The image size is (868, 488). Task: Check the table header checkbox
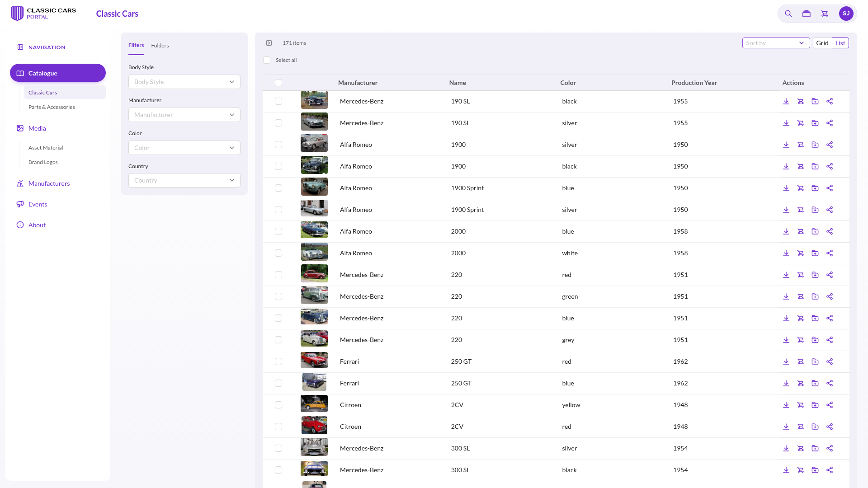278,83
